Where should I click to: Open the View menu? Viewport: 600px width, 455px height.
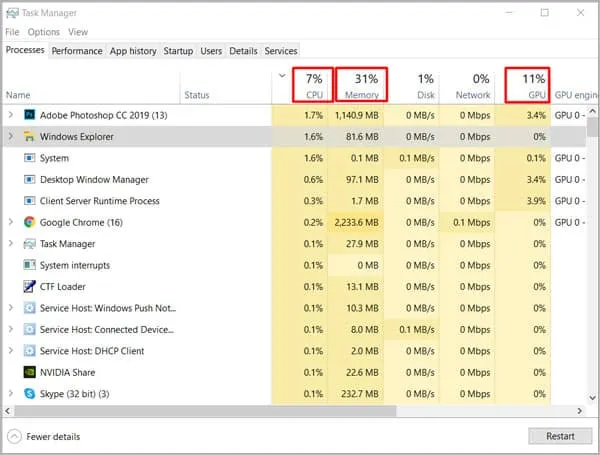pyautogui.click(x=78, y=32)
